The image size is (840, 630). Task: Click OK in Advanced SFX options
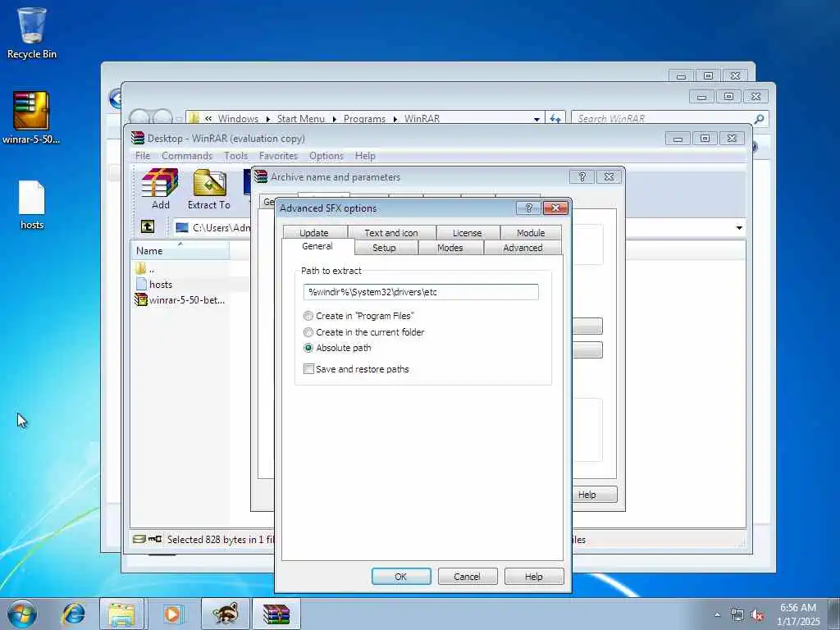point(400,577)
